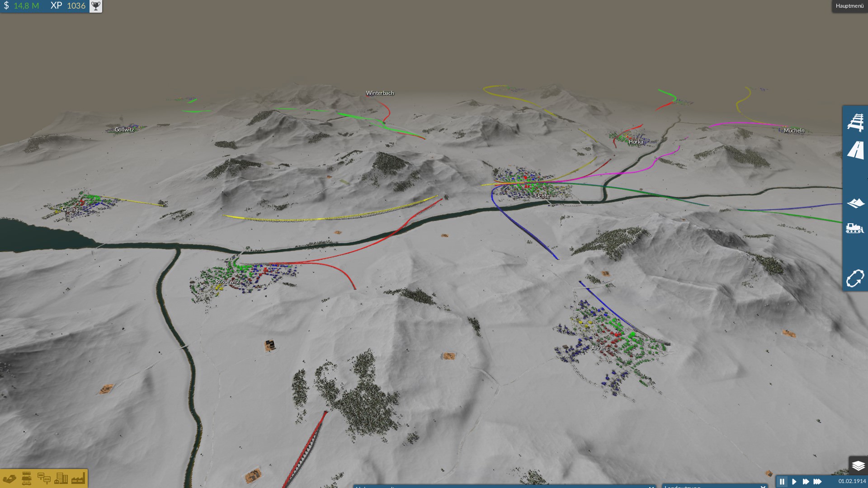Click the Uchte town label

click(x=542, y=196)
